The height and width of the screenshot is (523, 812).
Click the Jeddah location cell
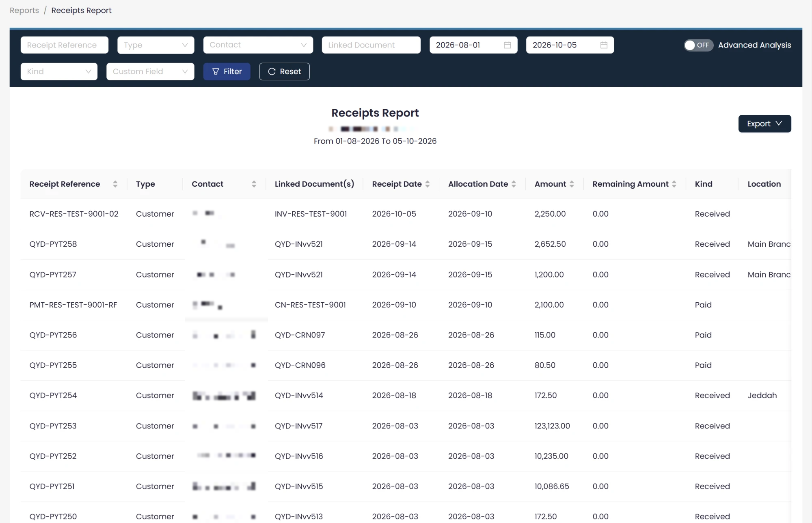(762, 396)
